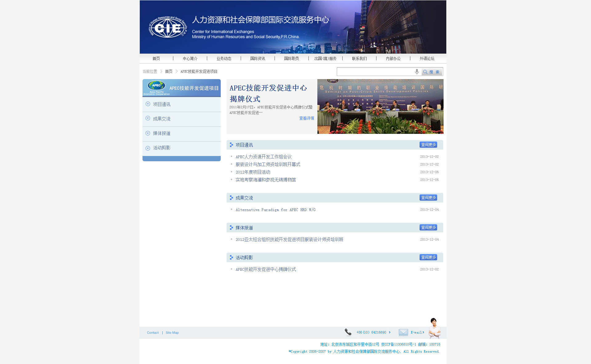
Task: Click the E-mail link in footer
Action: point(417,332)
